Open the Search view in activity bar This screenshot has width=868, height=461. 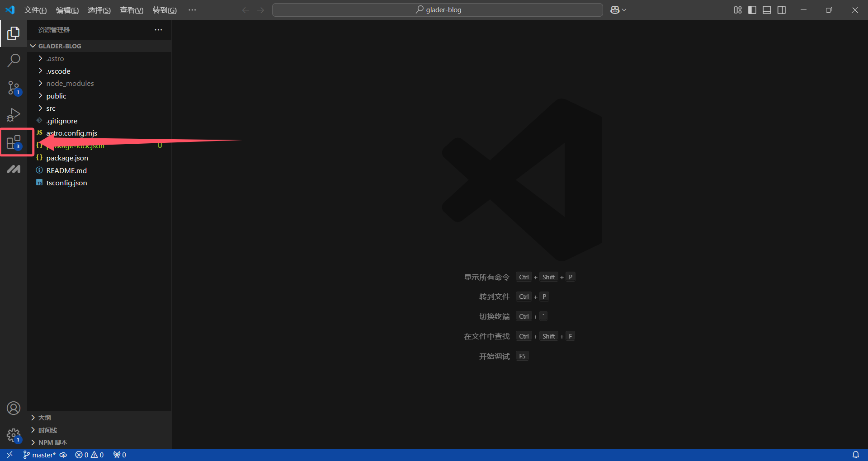click(14, 61)
